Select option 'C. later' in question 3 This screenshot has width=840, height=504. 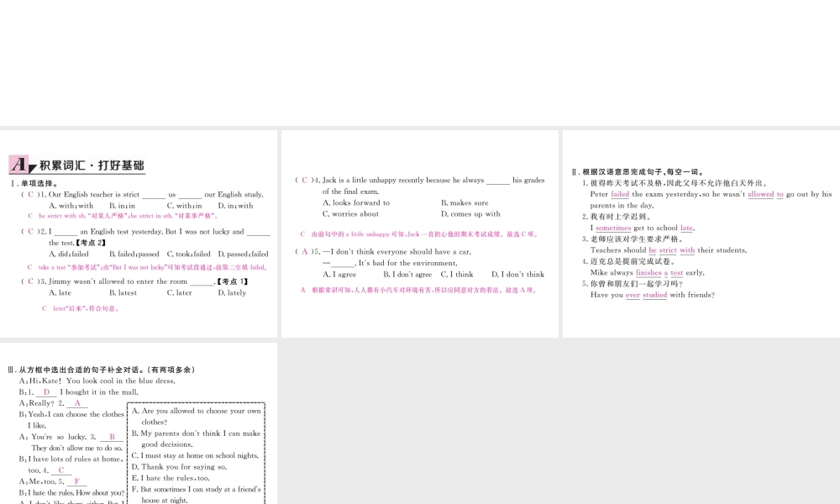(179, 292)
